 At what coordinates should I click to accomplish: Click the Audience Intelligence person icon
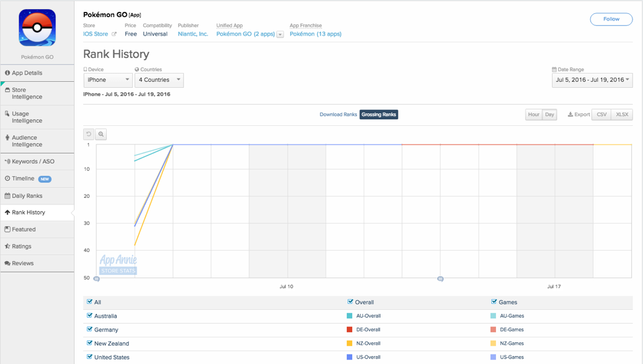(x=7, y=137)
